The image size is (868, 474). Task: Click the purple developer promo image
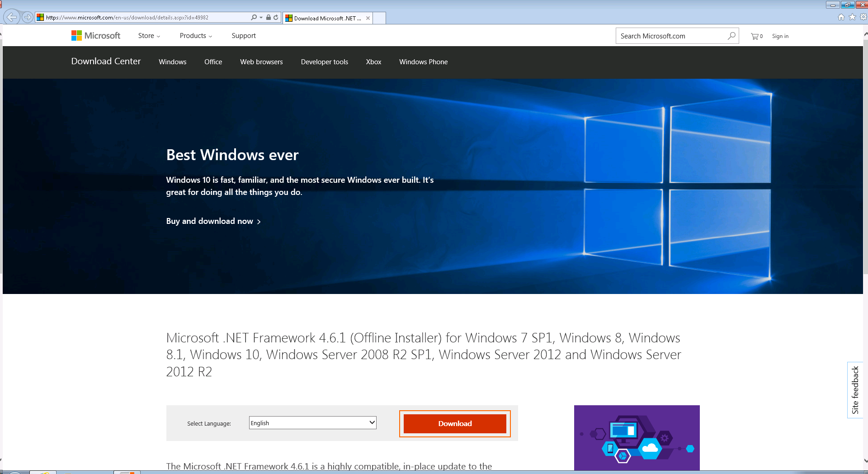coord(637,438)
